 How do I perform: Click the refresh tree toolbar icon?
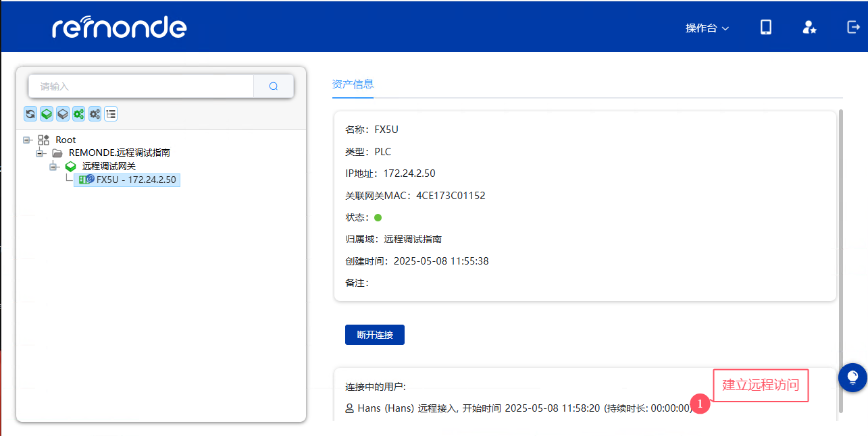click(30, 114)
